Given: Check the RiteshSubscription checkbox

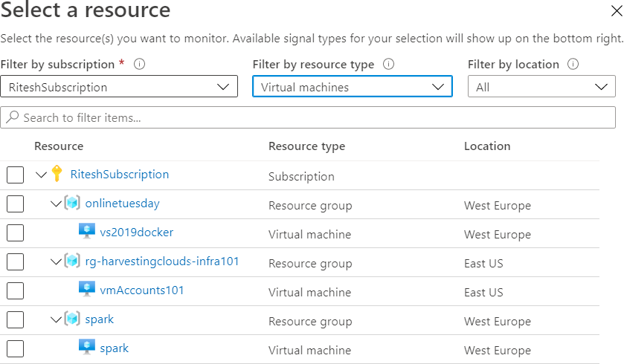Looking at the screenshot, I should coord(15,175).
